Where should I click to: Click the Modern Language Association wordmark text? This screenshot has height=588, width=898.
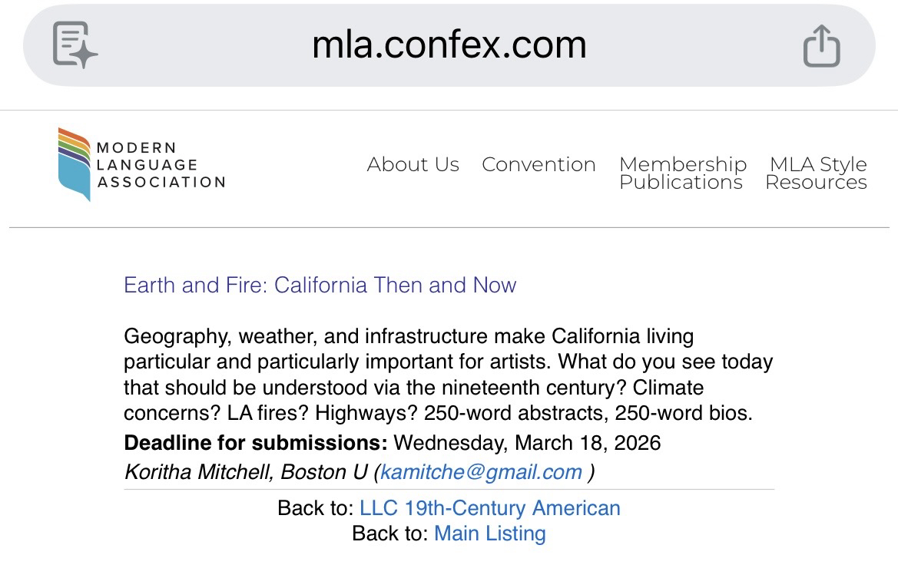click(x=161, y=165)
